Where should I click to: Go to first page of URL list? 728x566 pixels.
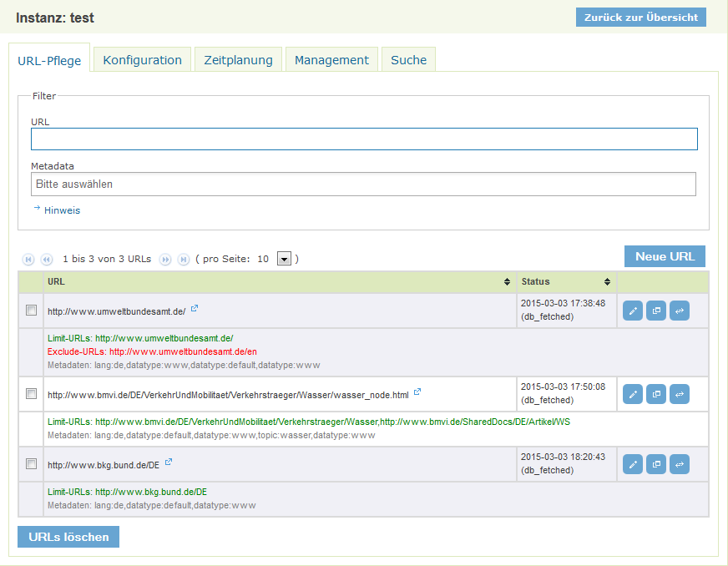click(x=28, y=260)
